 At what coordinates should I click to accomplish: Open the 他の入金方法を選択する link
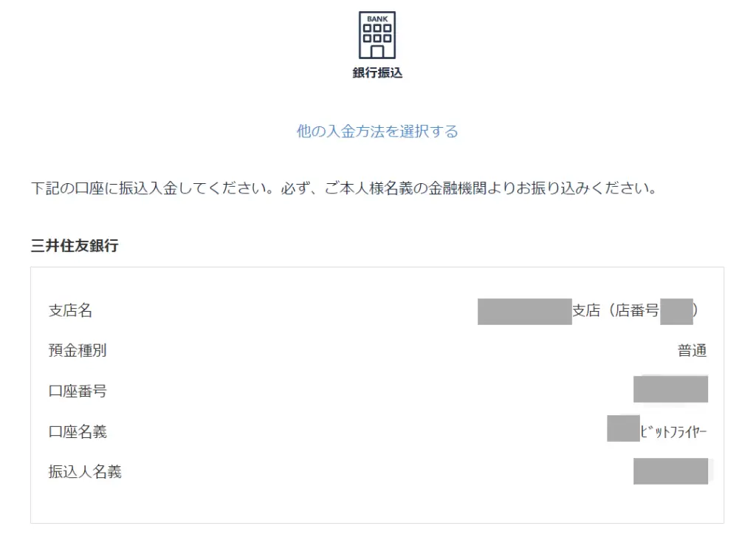[377, 131]
